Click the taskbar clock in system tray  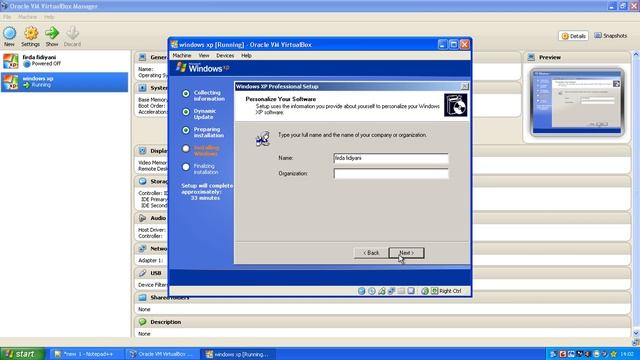click(627, 354)
